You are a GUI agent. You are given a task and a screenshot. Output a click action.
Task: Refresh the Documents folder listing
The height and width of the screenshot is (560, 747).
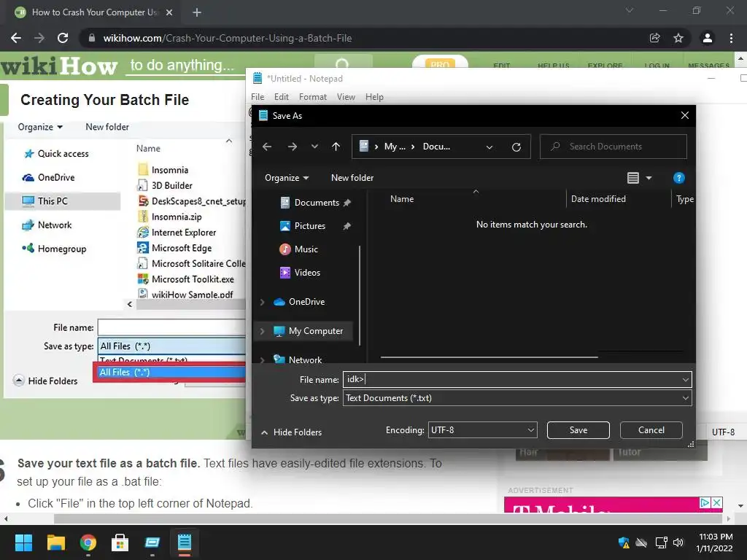point(516,147)
